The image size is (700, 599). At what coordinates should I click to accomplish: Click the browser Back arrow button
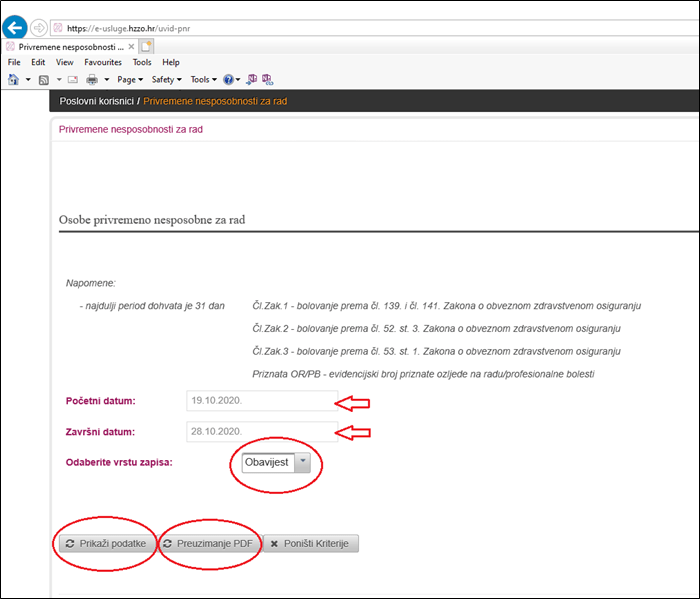15,28
